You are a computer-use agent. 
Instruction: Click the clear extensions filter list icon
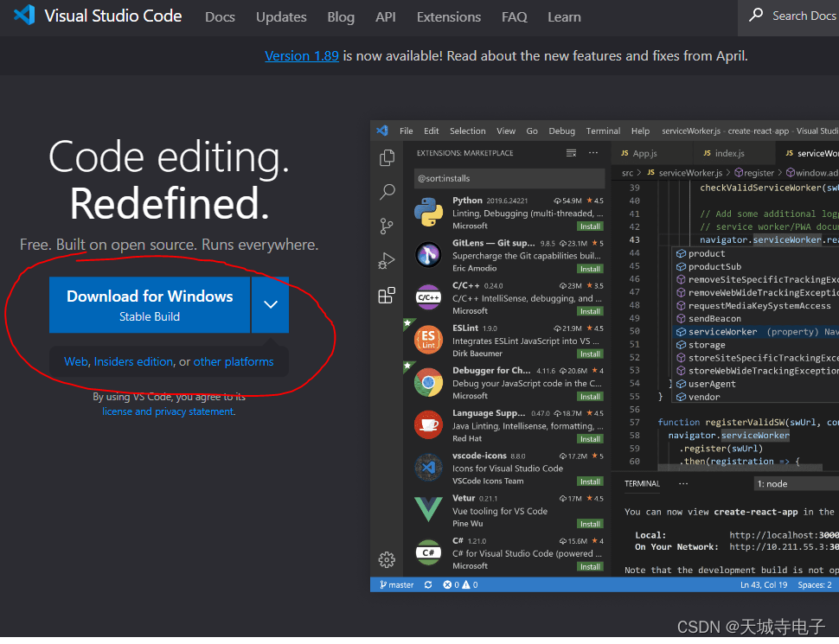[572, 153]
